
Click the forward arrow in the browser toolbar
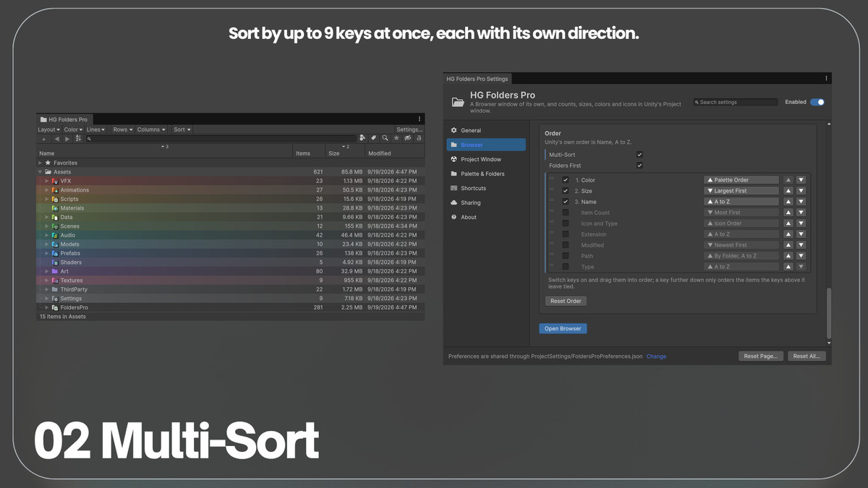pos(67,139)
